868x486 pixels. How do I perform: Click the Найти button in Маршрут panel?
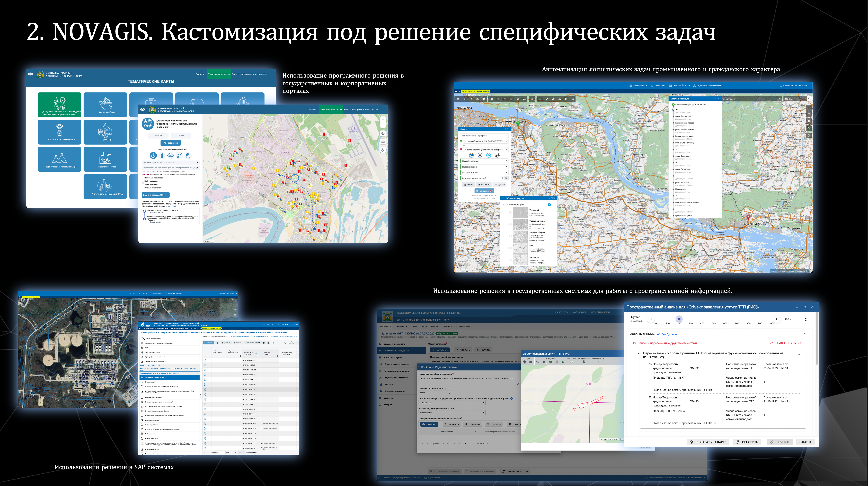(x=468, y=185)
